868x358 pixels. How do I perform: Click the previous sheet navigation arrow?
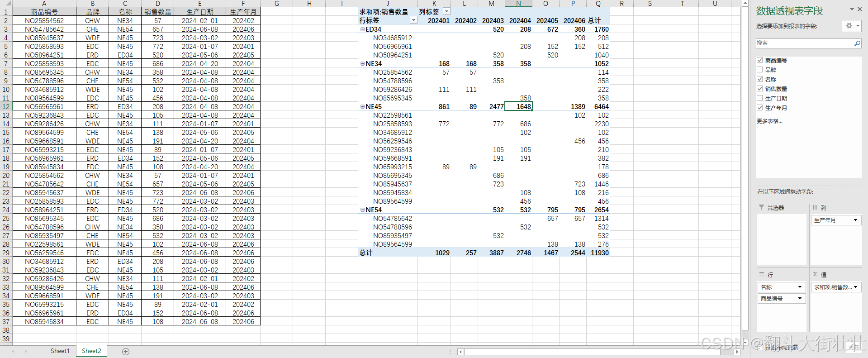13,352
